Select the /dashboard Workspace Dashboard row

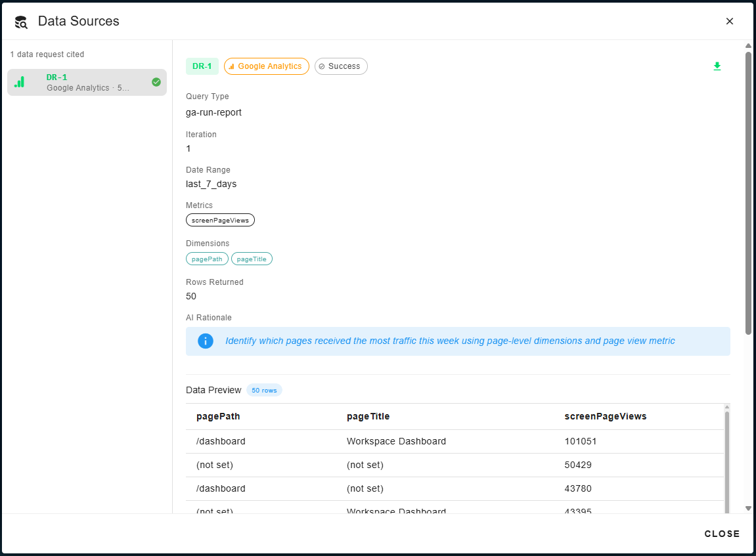click(394, 441)
